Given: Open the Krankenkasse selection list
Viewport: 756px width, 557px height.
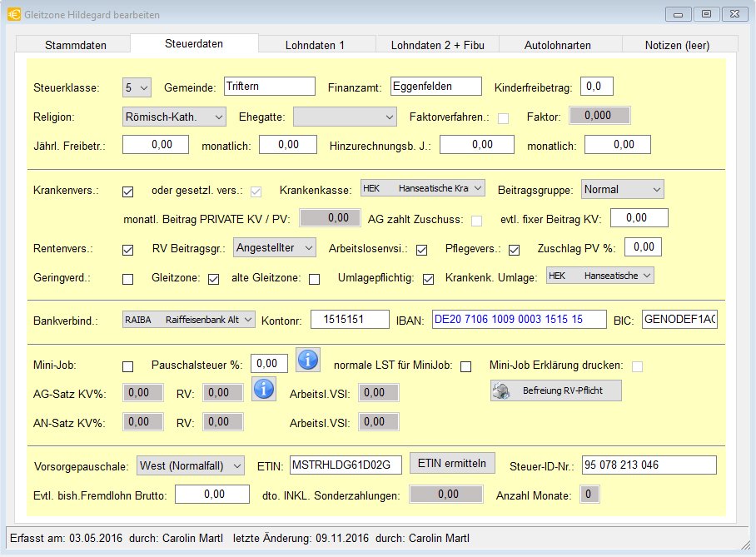Looking at the screenshot, I should (x=423, y=189).
